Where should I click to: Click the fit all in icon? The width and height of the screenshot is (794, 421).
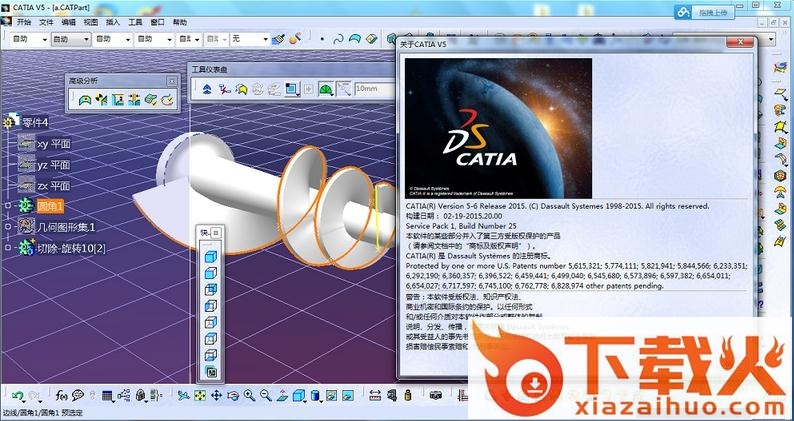pos(200,396)
